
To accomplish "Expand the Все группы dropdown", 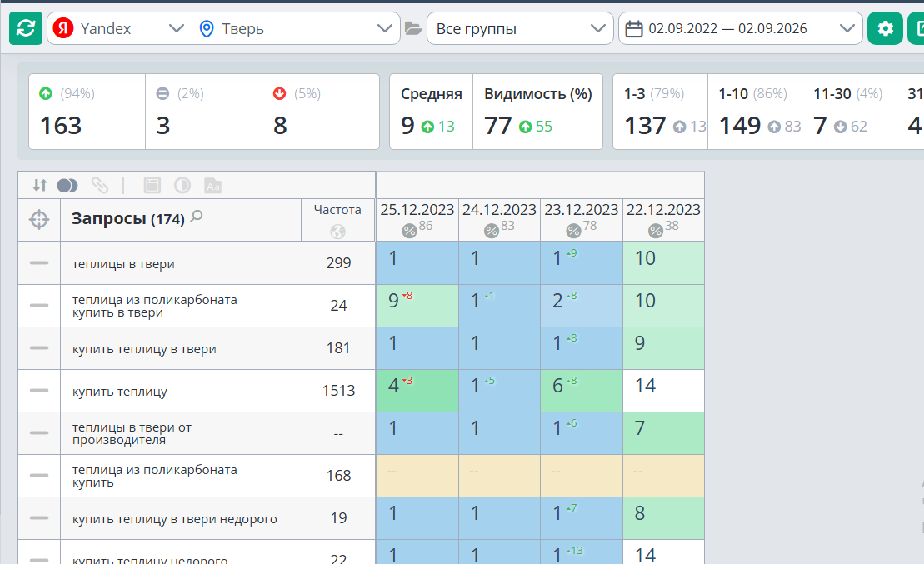I will point(520,28).
